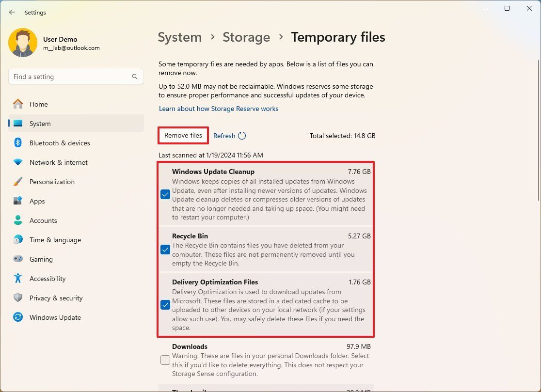Uncheck the Recycle Bin option
Image resolution: width=541 pixels, height=392 pixels.
(x=165, y=250)
